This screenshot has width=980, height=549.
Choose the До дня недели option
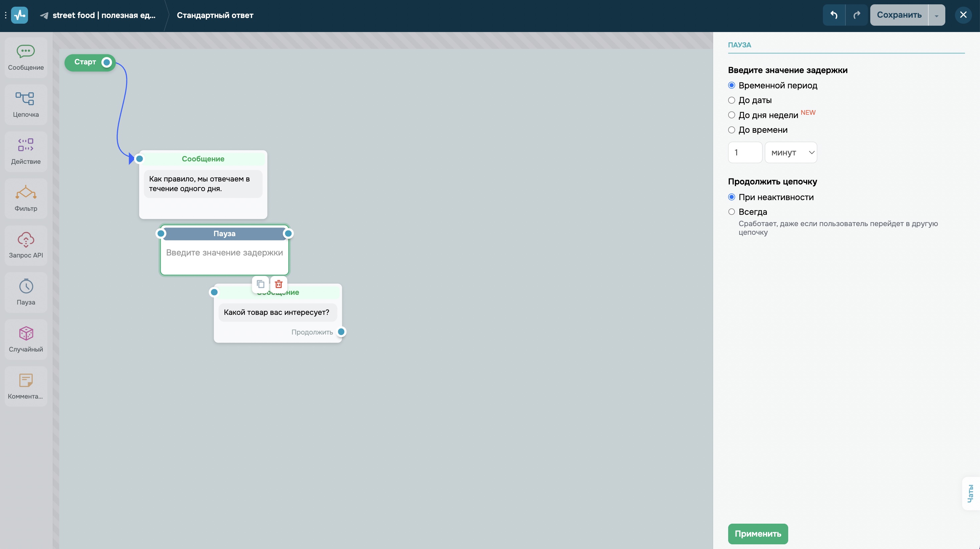[x=731, y=115]
